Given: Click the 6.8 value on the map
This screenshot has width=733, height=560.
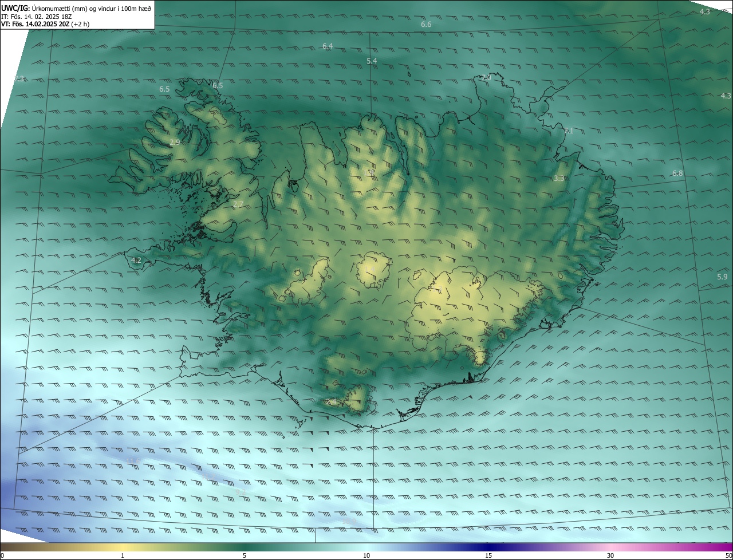Looking at the screenshot, I should pos(677,173).
